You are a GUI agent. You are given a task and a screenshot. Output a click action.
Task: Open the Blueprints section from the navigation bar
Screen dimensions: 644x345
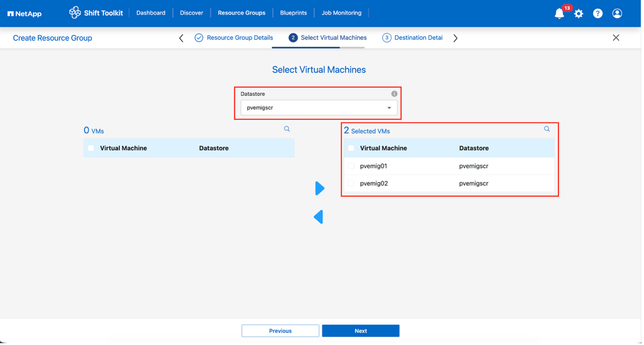click(293, 13)
